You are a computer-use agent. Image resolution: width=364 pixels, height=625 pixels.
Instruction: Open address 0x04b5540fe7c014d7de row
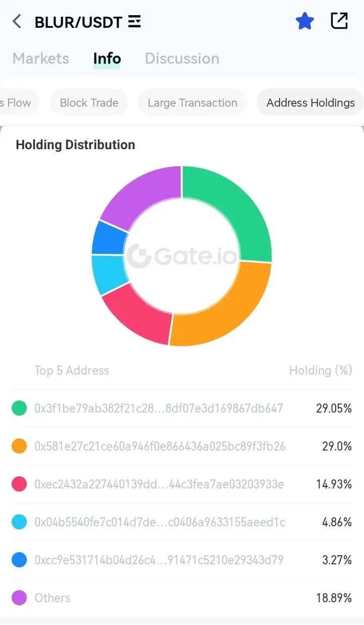point(182,522)
